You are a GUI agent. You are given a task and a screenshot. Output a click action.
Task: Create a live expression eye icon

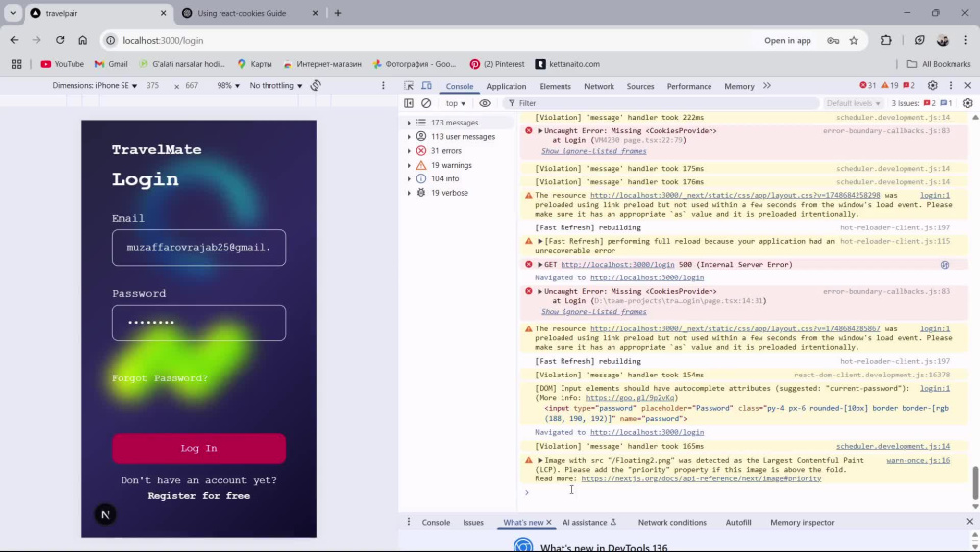[485, 103]
